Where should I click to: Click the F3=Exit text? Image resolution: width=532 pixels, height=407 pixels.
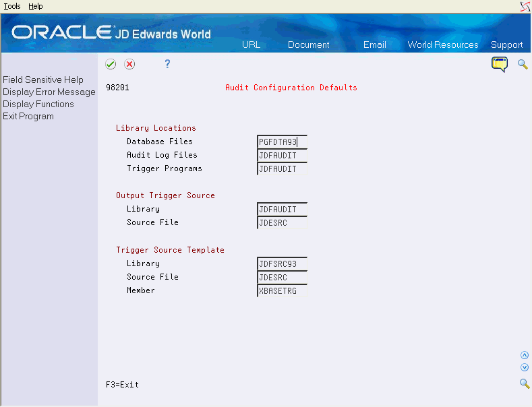tap(123, 385)
